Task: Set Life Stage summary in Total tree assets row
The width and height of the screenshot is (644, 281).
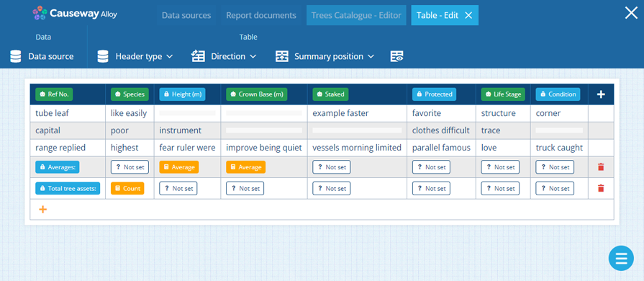Action: (500, 189)
